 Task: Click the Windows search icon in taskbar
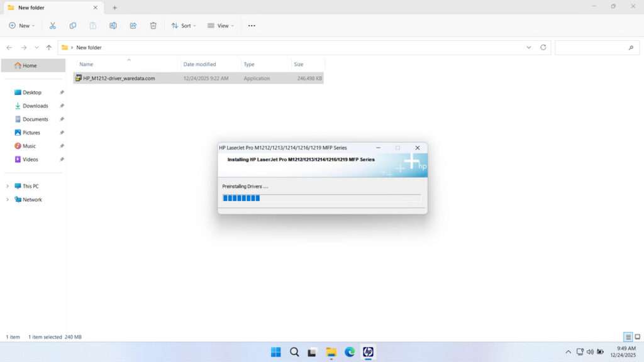coord(294,353)
